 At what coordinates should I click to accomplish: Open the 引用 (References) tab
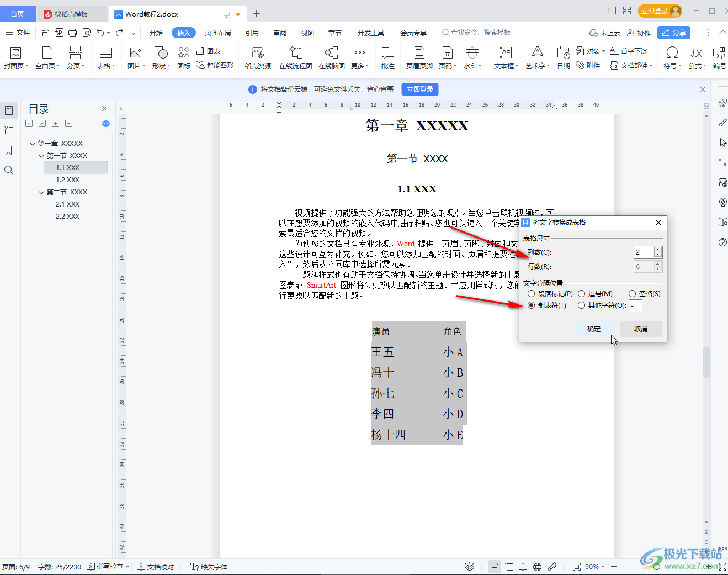pos(252,33)
